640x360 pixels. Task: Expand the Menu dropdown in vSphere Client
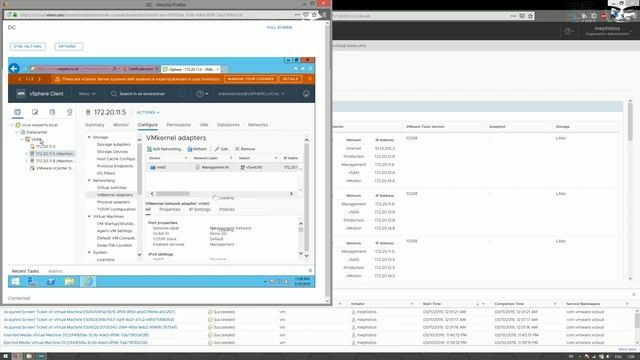pyautogui.click(x=87, y=94)
